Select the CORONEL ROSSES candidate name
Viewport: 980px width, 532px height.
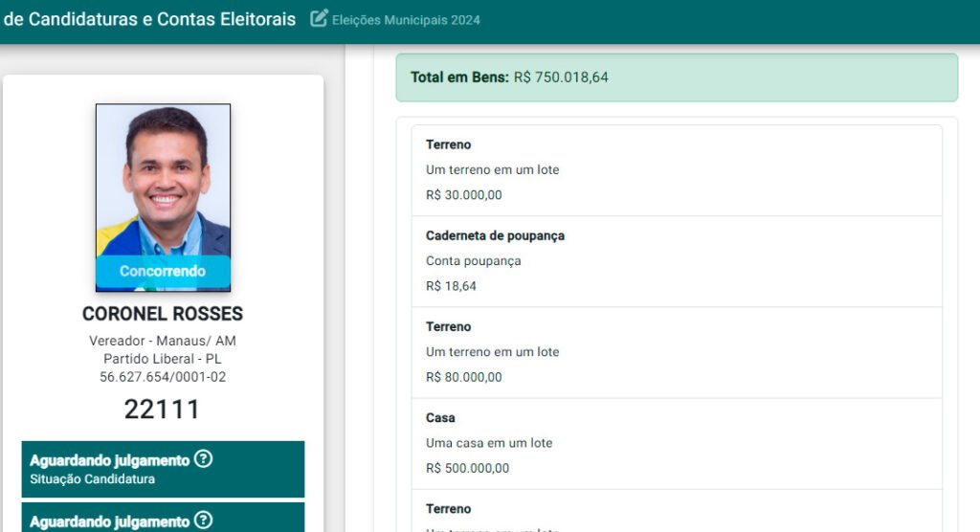point(163,314)
